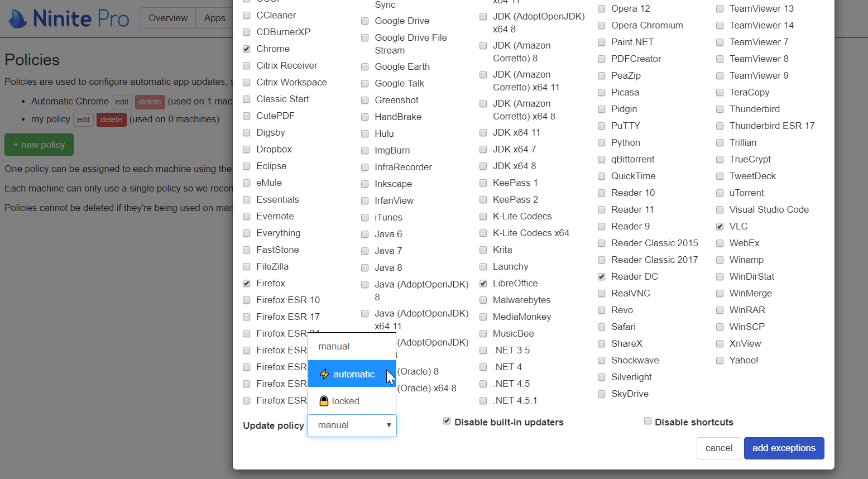Click the Krita label
868x479 pixels.
coord(502,250)
